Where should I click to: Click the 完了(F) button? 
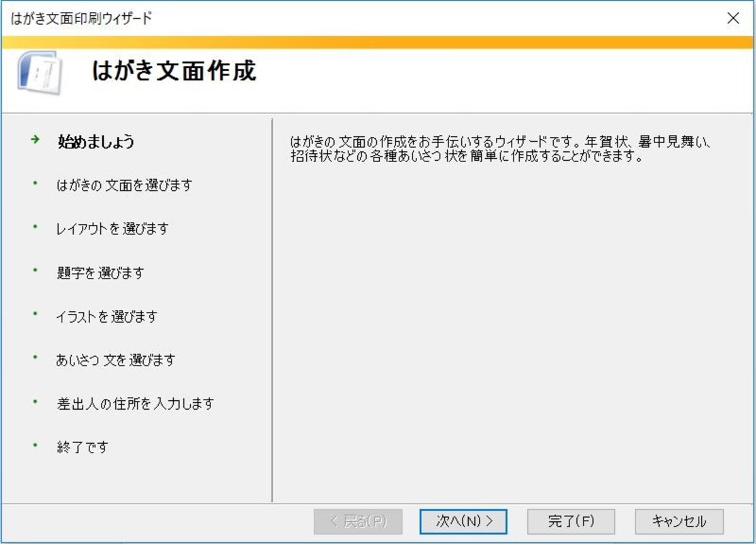pos(571,521)
